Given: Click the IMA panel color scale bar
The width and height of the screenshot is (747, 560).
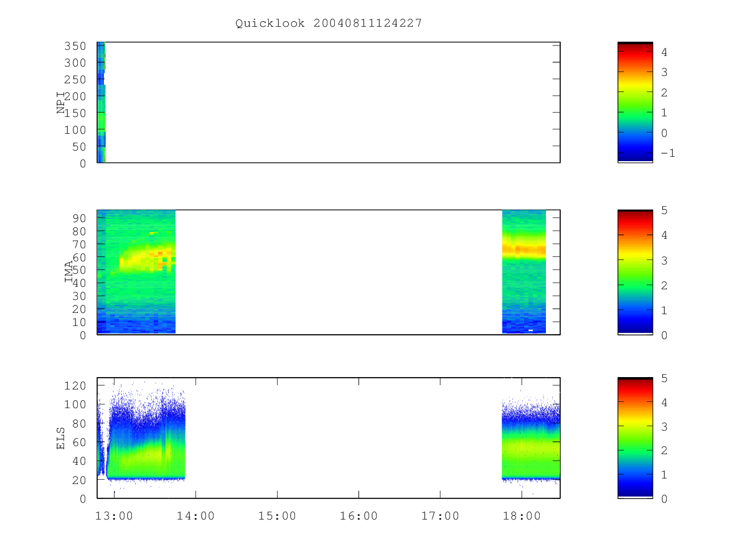Looking at the screenshot, I should tap(635, 272).
